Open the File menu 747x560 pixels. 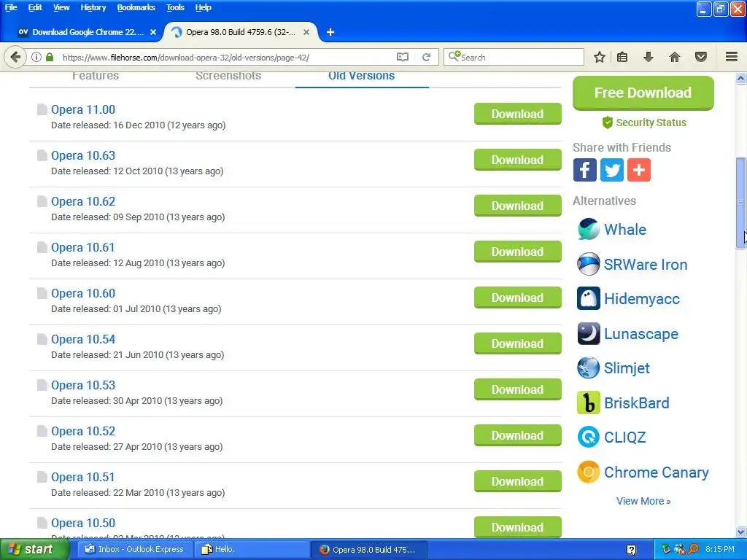click(x=10, y=7)
